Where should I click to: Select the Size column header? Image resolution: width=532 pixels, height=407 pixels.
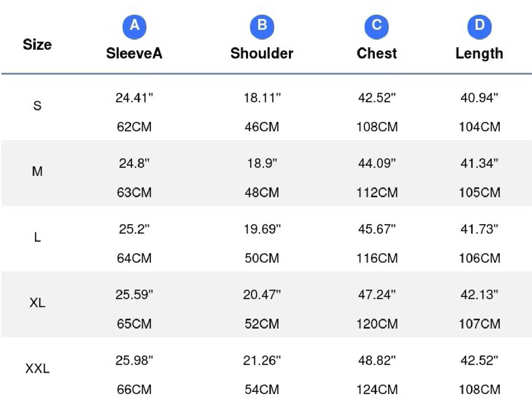37,45
